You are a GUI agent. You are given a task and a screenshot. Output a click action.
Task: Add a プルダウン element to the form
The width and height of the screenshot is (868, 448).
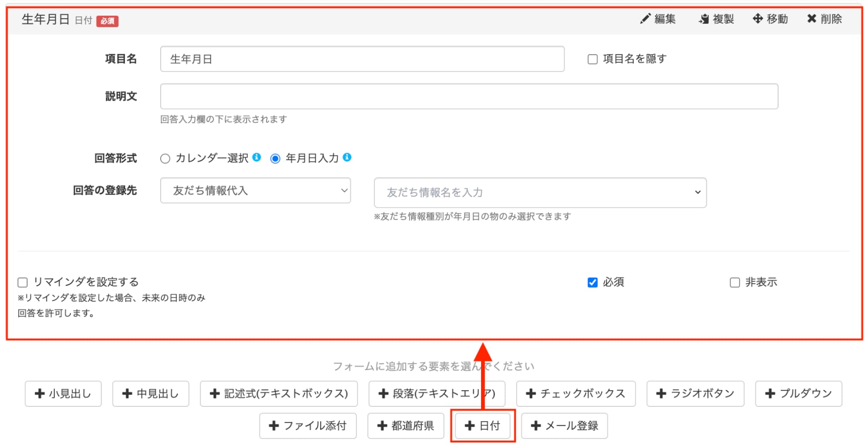pyautogui.click(x=799, y=393)
